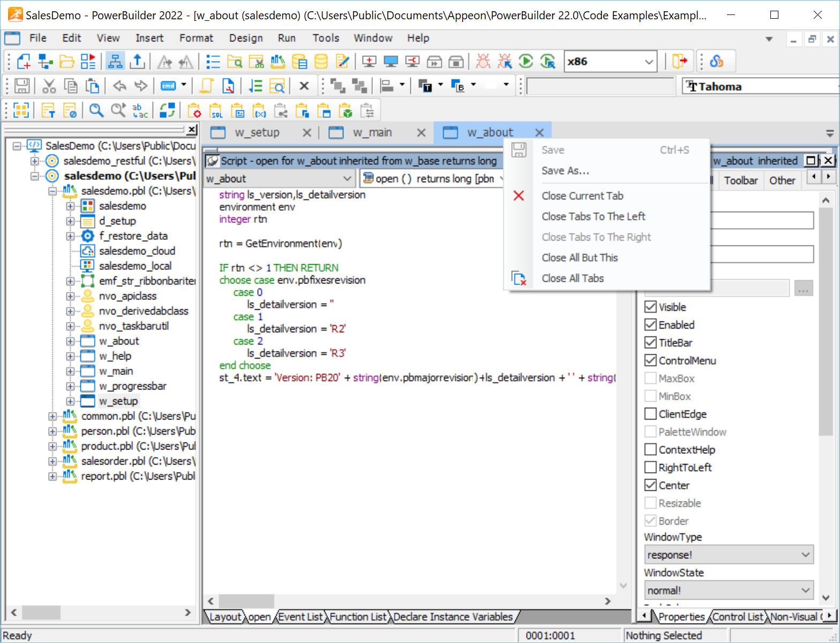Open the Design menu
The height and width of the screenshot is (643, 840).
coord(246,38)
